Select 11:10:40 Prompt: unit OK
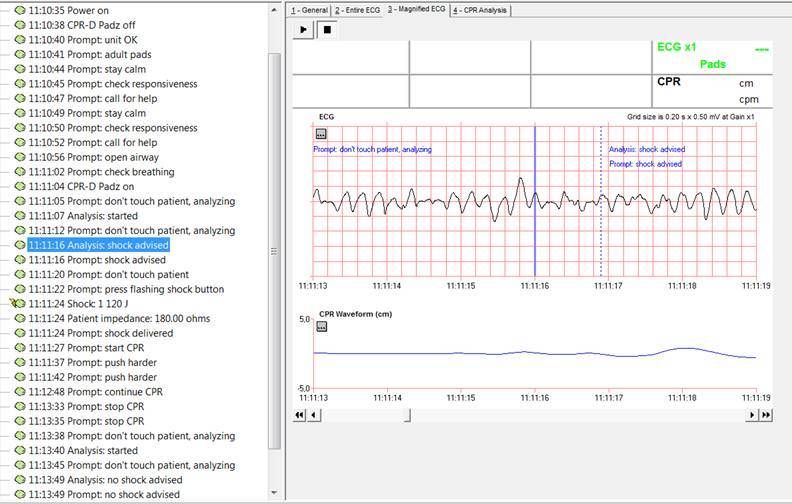792x504 pixels. (83, 39)
